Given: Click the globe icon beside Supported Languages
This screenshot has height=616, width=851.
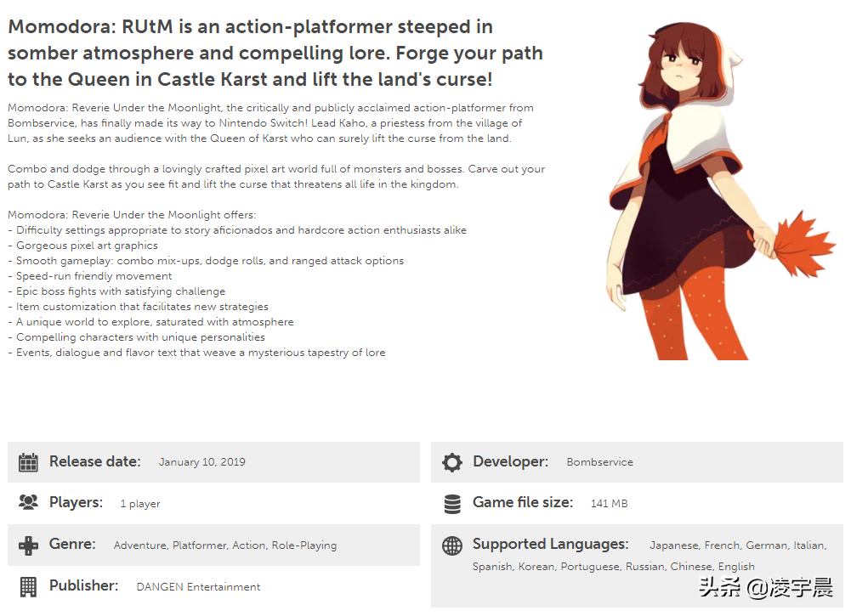Looking at the screenshot, I should [452, 545].
